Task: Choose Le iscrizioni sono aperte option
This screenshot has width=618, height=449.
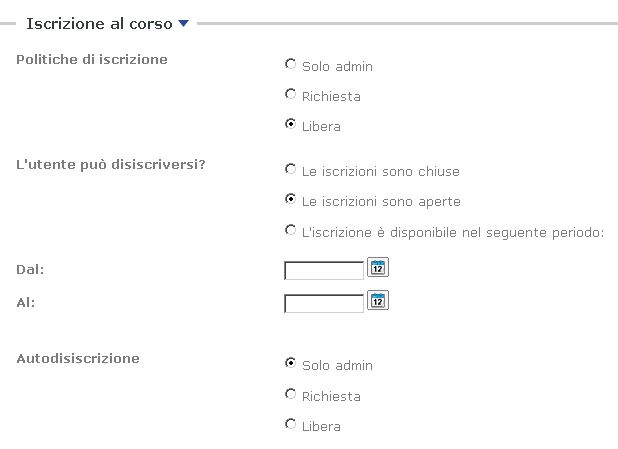Action: pos(291,200)
